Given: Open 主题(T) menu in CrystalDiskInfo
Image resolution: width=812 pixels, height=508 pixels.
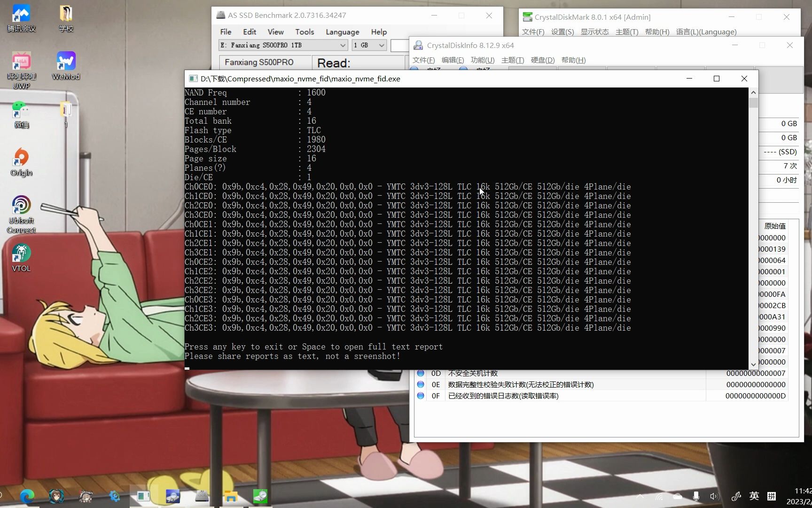Looking at the screenshot, I should click(x=513, y=60).
